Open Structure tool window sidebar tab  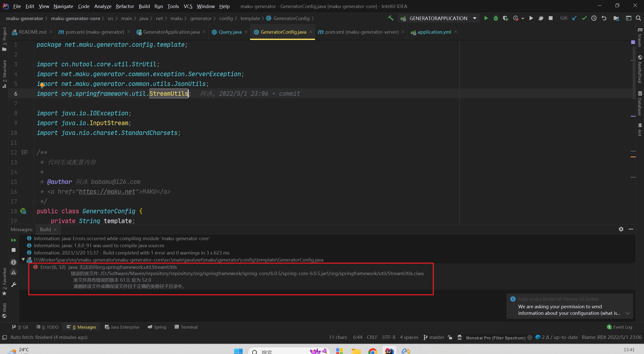click(4, 73)
